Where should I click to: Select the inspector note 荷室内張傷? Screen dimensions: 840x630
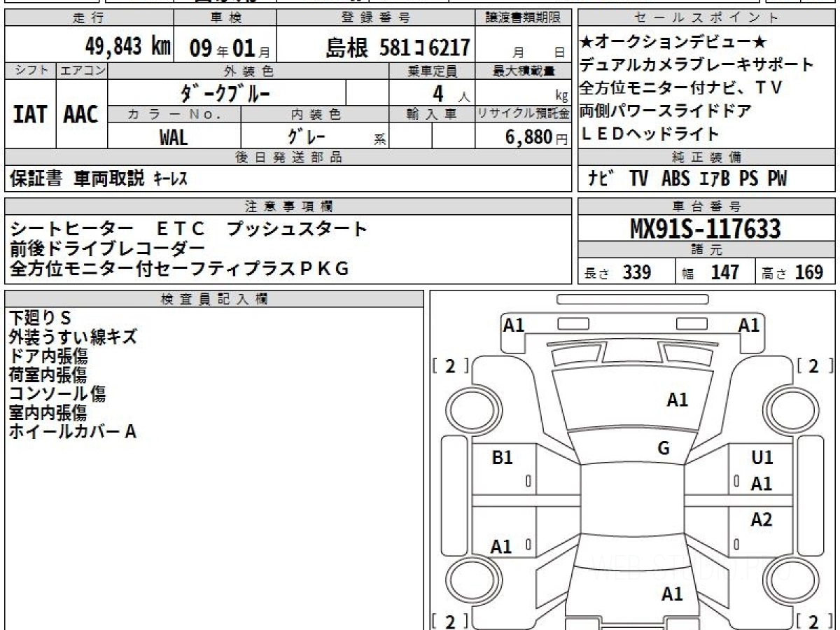[48, 374]
